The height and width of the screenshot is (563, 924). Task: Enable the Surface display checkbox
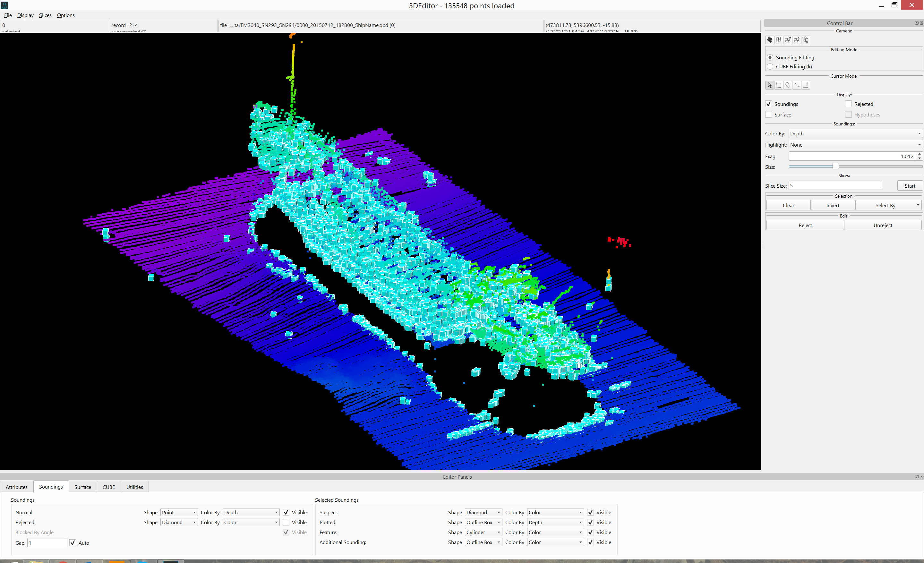pyautogui.click(x=769, y=115)
